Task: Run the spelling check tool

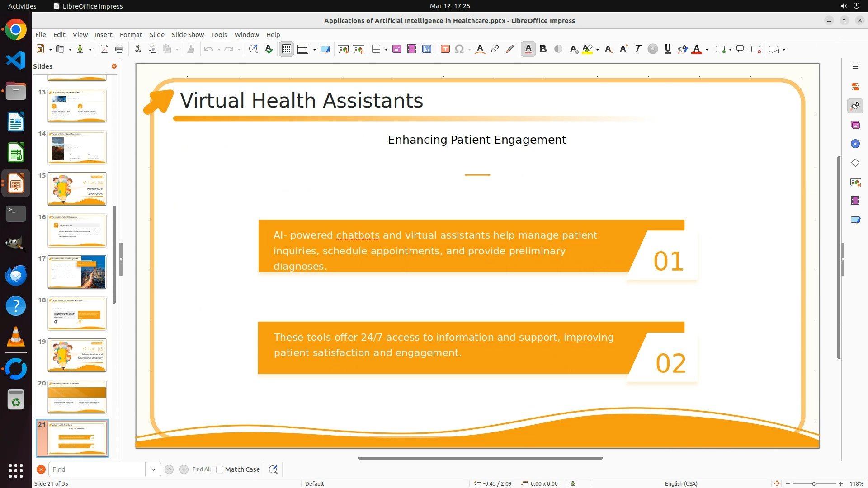Action: [x=269, y=49]
